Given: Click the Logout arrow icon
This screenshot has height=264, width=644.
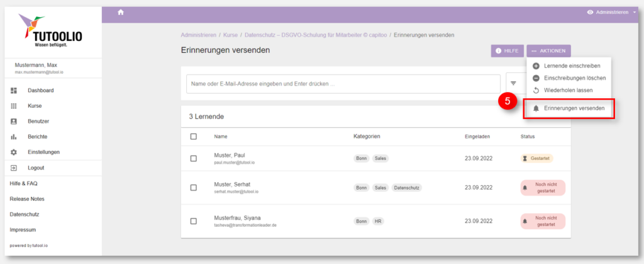Looking at the screenshot, I should [x=14, y=168].
